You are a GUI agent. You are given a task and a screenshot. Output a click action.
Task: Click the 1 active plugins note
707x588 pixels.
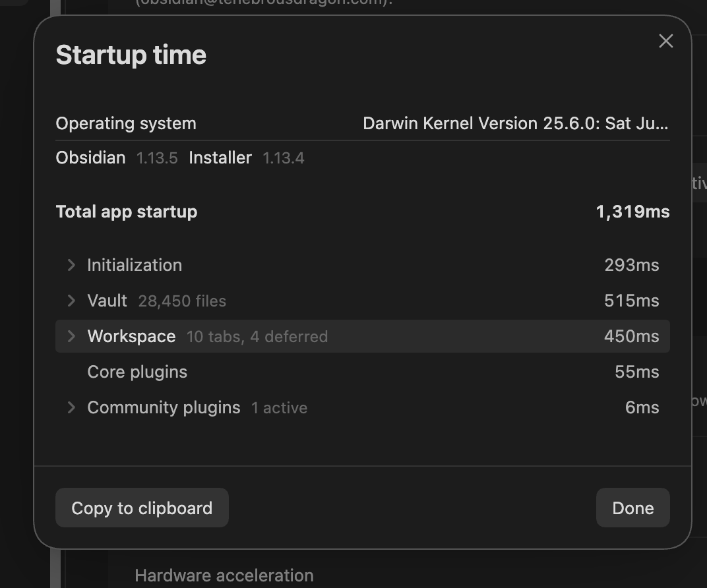[279, 408]
